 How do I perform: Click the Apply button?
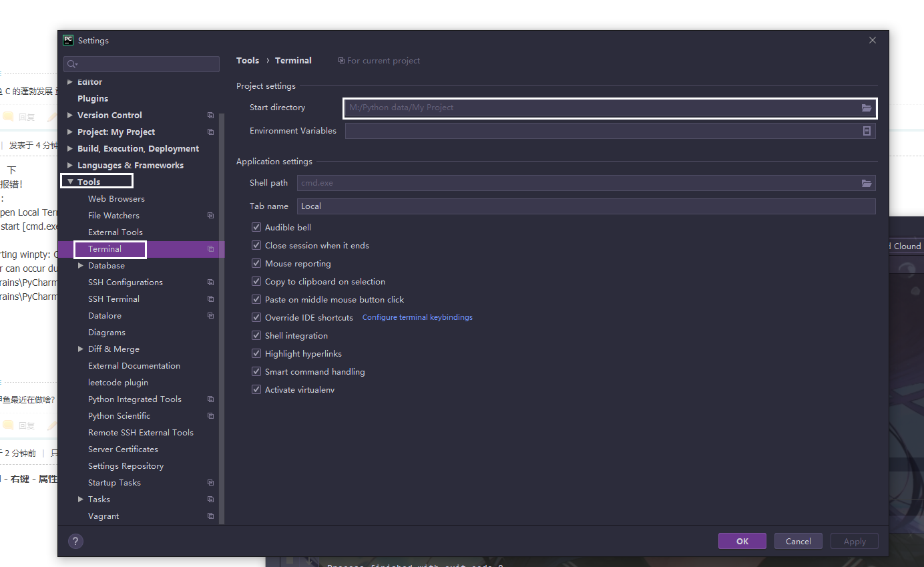(x=855, y=542)
